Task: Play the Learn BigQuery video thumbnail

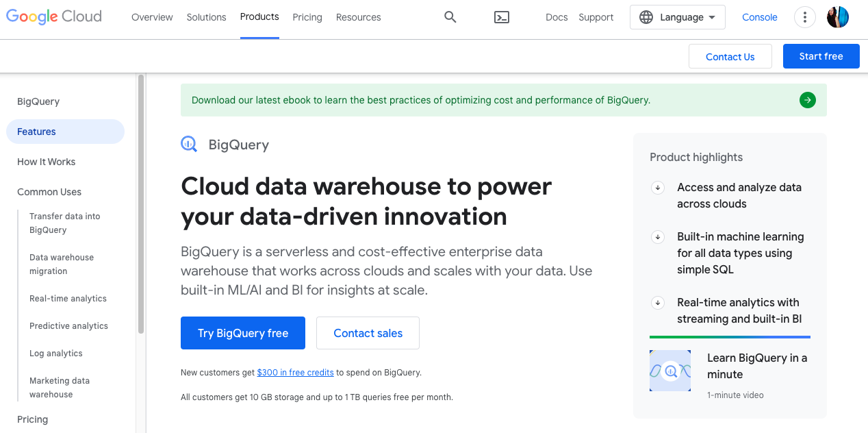Action: tap(670, 371)
